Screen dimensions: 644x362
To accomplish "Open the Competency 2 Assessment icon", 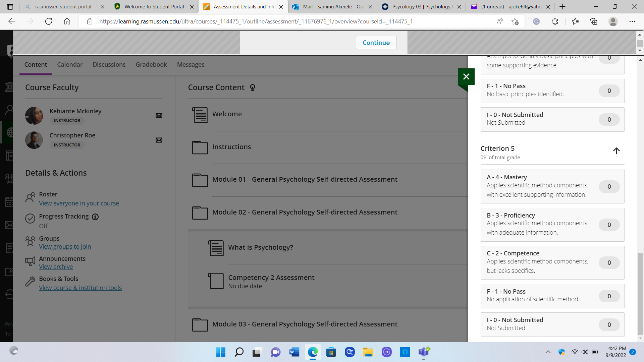I will (x=216, y=281).
